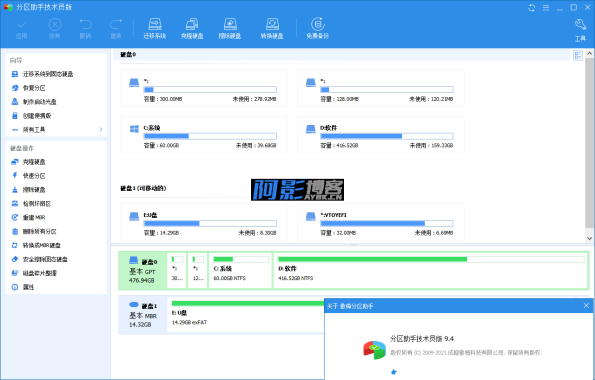Open the Convert Disk (转换硬盘) toolbar tool
Screen dimensions: 595x380
272,28
